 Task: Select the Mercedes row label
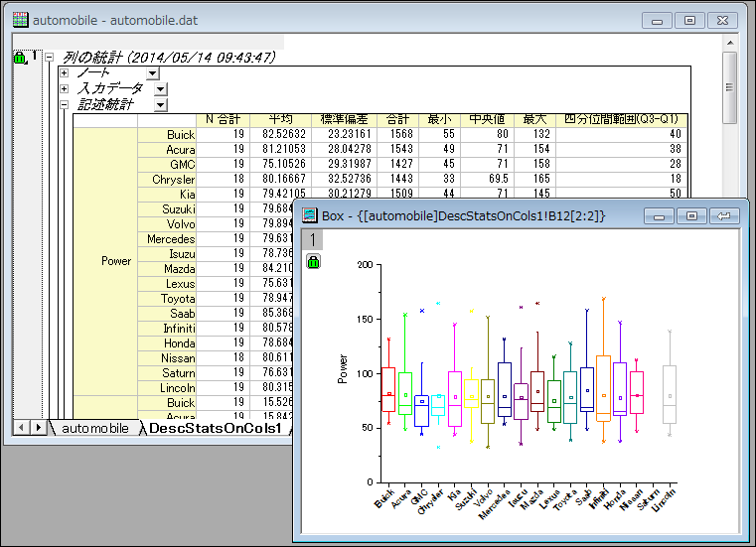tap(167, 239)
